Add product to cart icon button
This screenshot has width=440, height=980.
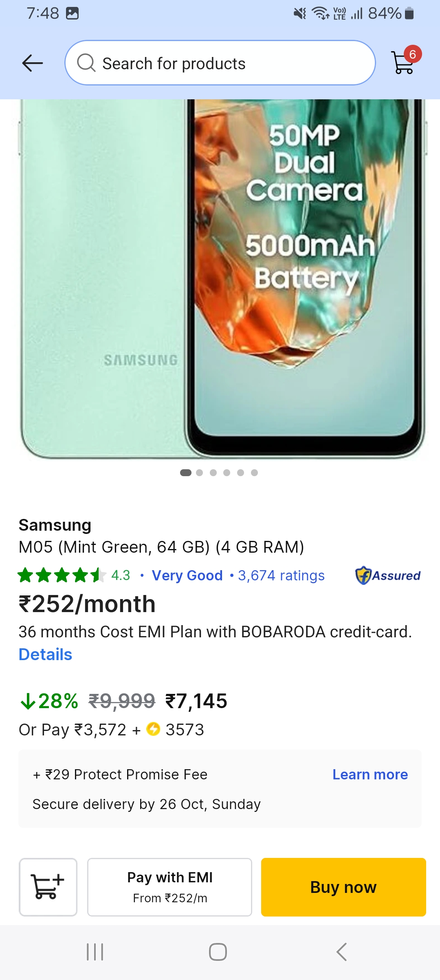pos(48,887)
